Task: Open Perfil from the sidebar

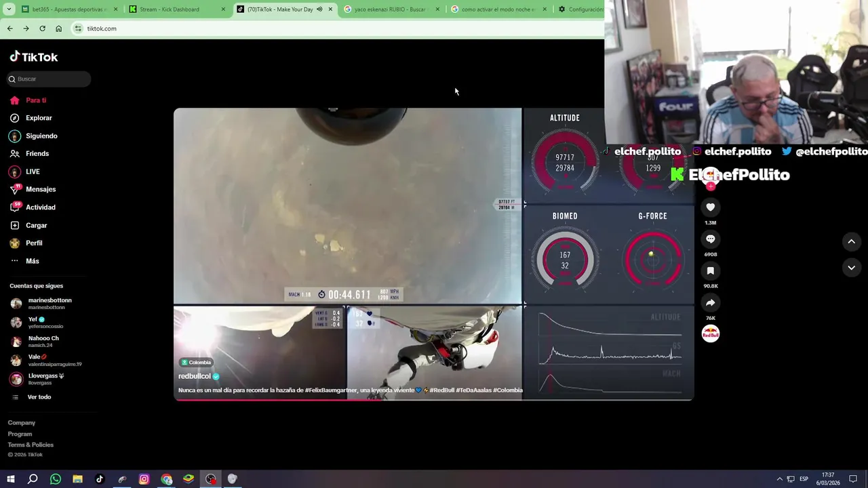Action: pos(34,243)
